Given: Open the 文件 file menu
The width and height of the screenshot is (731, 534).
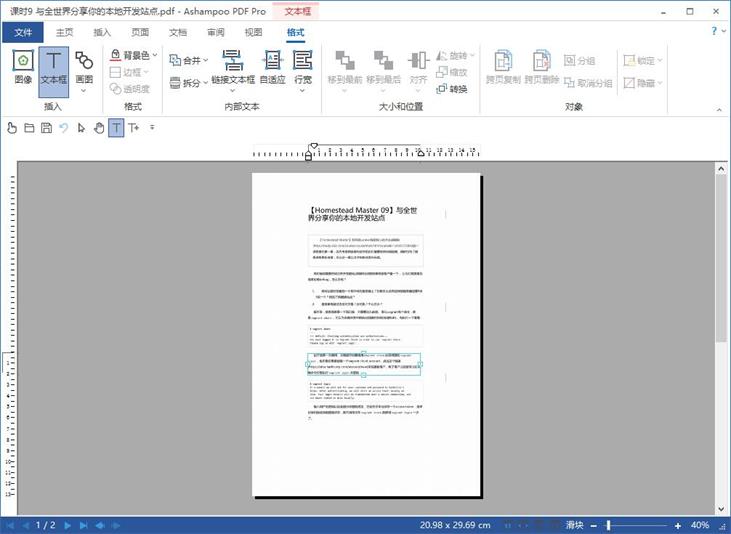Looking at the screenshot, I should point(23,32).
